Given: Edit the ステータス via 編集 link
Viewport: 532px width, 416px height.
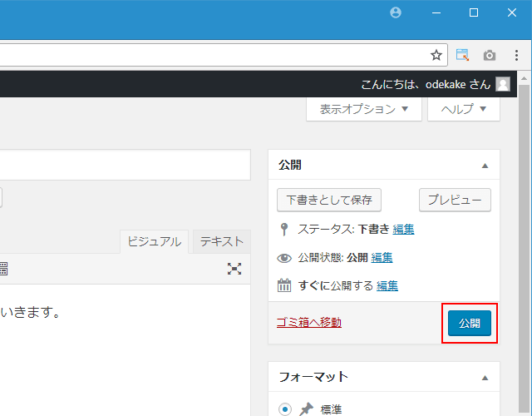Looking at the screenshot, I should coord(403,230).
